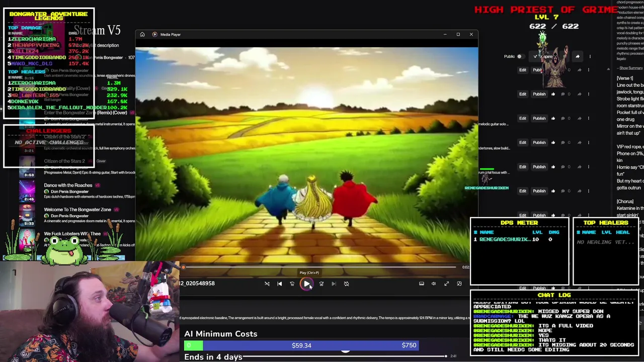644x362 pixels.
Task: Click the v5 badge next to Dance with the Roaches
Action: (97, 186)
